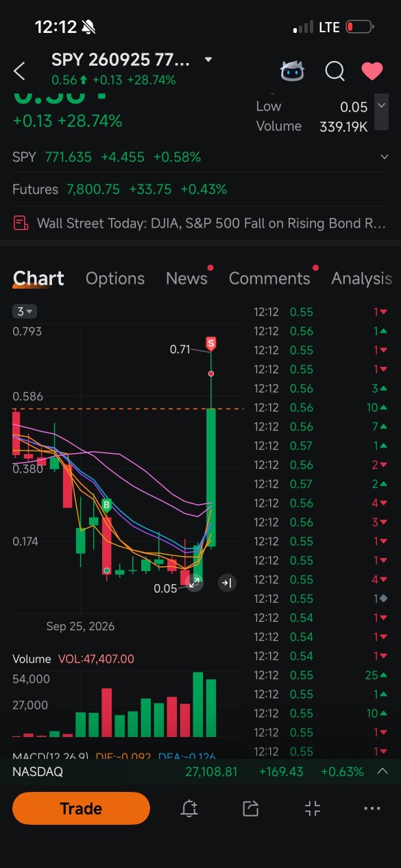Tap the green B buy marker
This screenshot has width=401, height=868.
pos(106,506)
